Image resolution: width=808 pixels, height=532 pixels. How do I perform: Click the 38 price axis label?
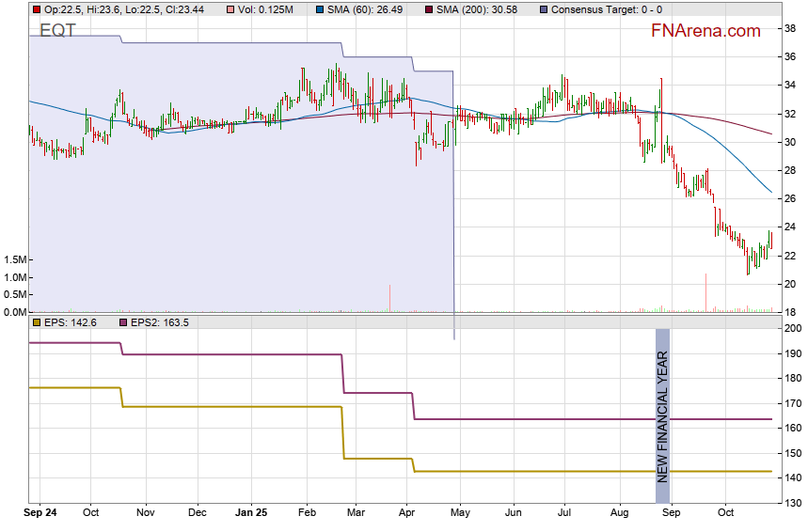(789, 29)
